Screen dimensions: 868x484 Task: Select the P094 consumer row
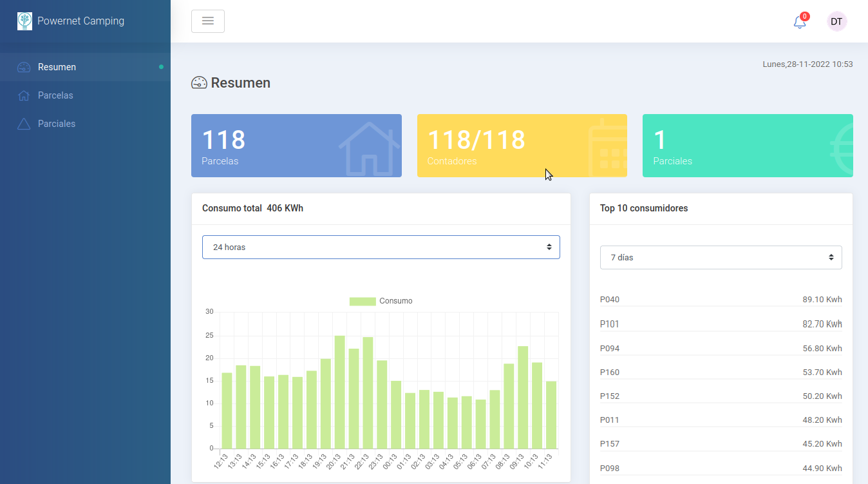click(721, 349)
